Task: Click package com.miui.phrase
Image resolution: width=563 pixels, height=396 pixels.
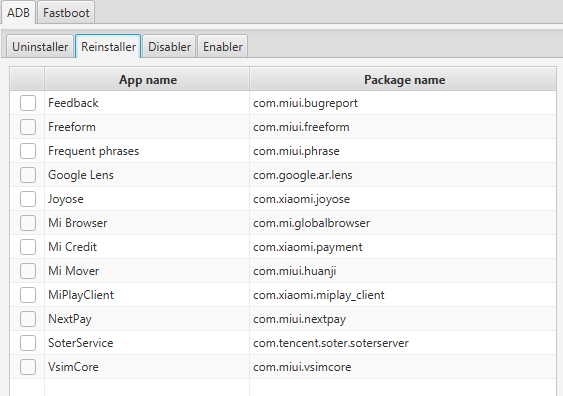Action: [x=296, y=151]
